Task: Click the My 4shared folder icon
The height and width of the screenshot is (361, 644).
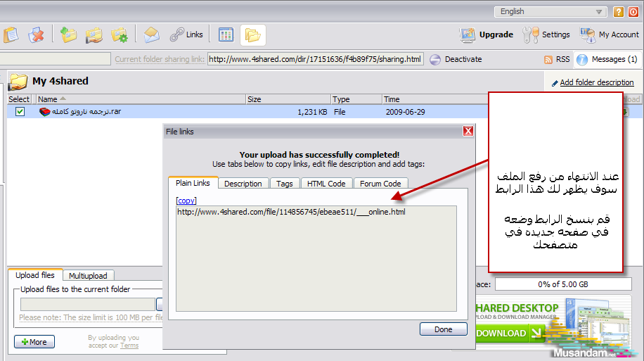Action: click(x=18, y=82)
